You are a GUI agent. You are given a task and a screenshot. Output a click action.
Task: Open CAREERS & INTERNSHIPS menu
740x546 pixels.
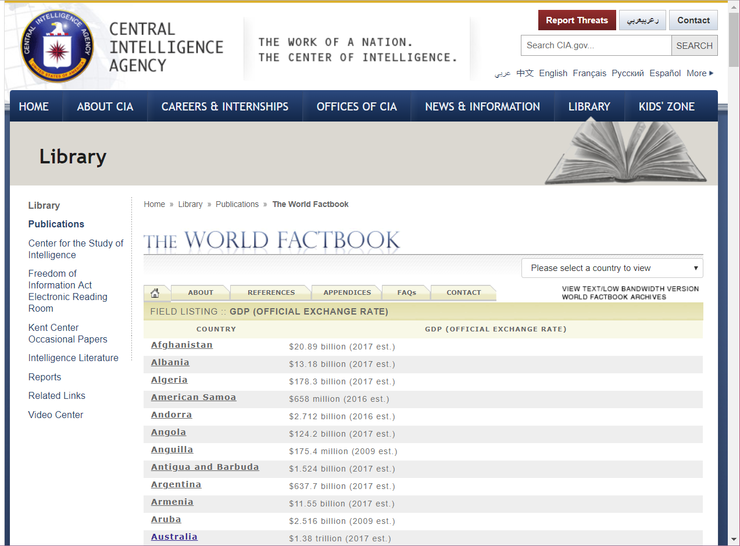pos(225,107)
